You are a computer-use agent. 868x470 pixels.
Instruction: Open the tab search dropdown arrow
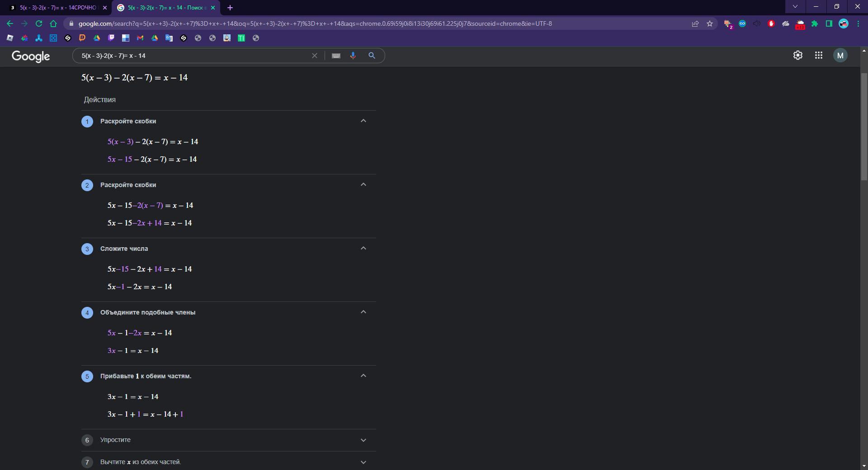(x=795, y=7)
